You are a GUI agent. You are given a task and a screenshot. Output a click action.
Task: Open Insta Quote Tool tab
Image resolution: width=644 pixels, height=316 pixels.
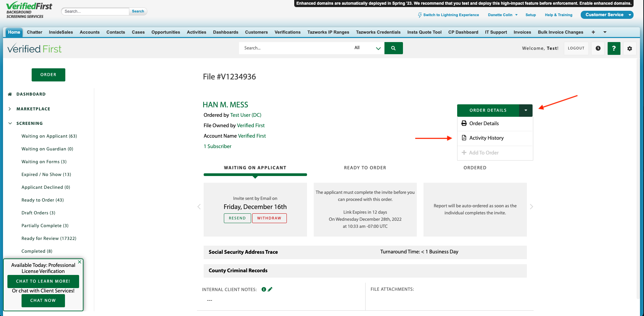click(x=424, y=32)
